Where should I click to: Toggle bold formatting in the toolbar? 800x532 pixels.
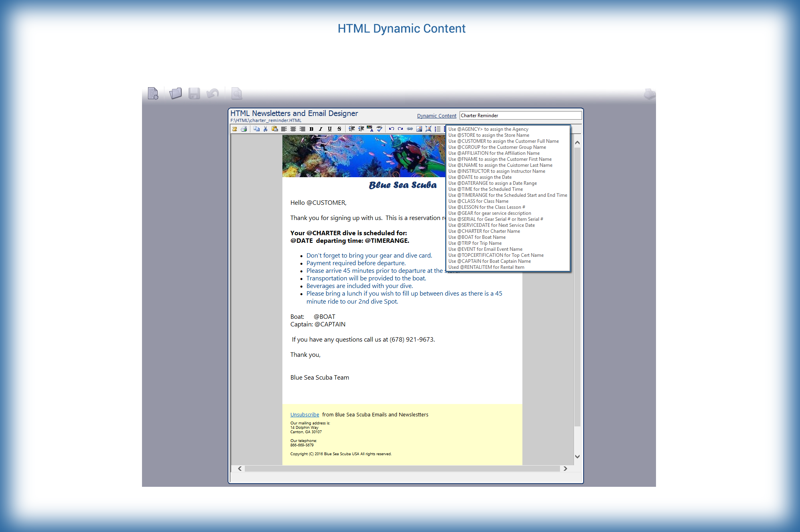click(x=312, y=129)
